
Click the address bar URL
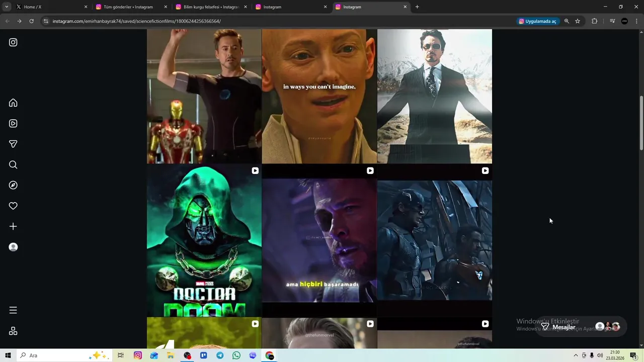click(137, 21)
